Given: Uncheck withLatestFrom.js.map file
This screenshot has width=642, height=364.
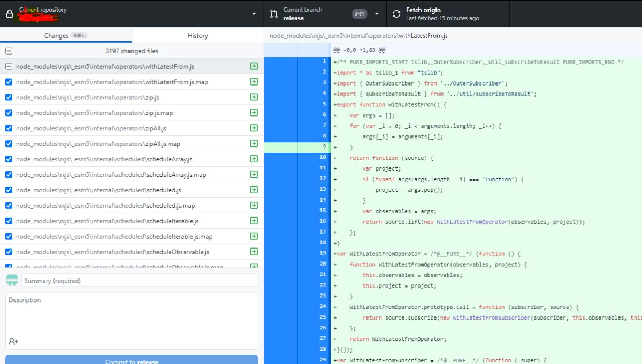Looking at the screenshot, I should tap(9, 82).
